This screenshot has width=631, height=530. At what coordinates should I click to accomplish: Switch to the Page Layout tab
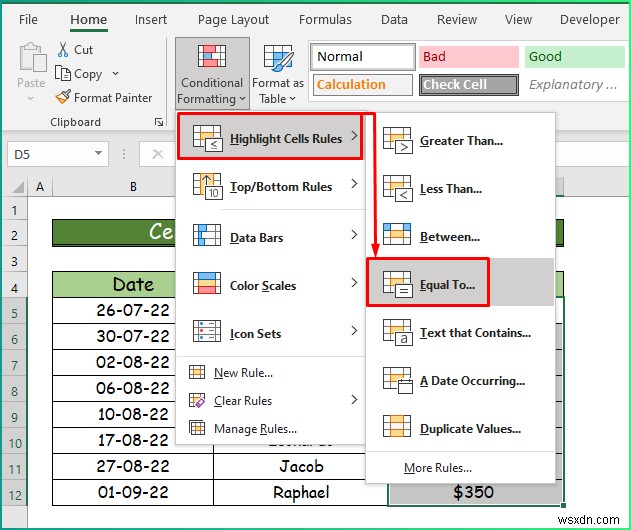(233, 19)
